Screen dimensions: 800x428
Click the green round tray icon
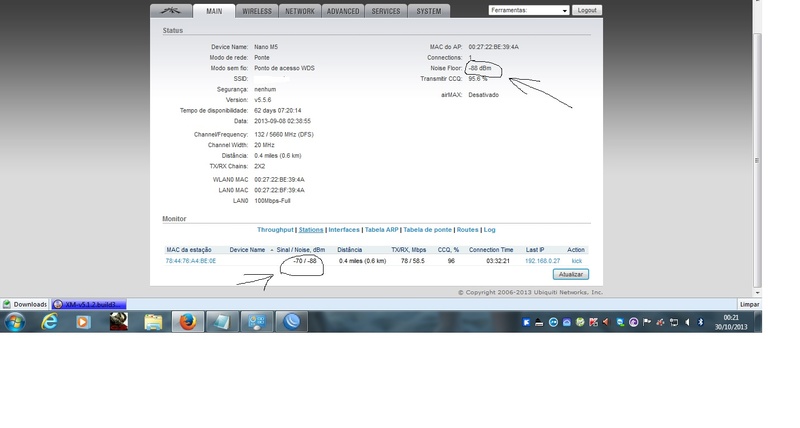tap(580, 322)
